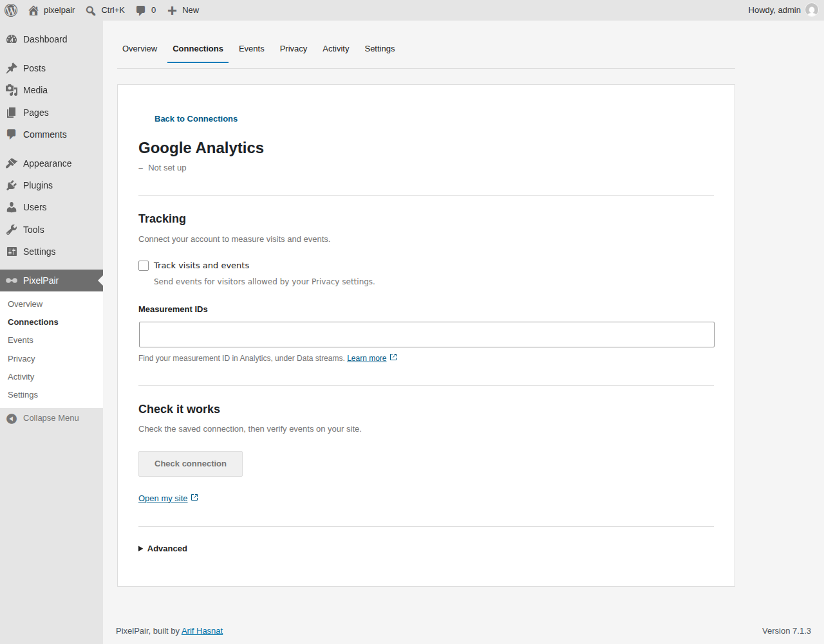Click the Appearance paintbrush icon
Viewport: 824px width, 644px height.
click(x=12, y=163)
